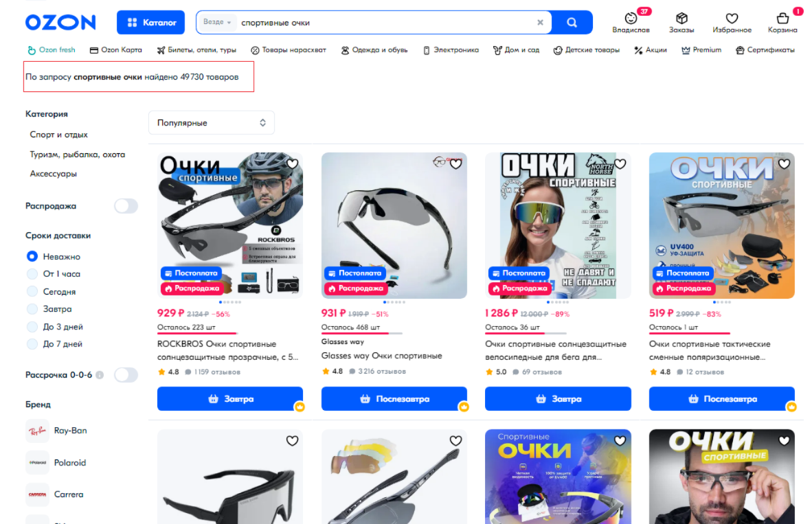Click the Рассрочка info icon
Image resolution: width=812 pixels, height=524 pixels.
point(100,375)
